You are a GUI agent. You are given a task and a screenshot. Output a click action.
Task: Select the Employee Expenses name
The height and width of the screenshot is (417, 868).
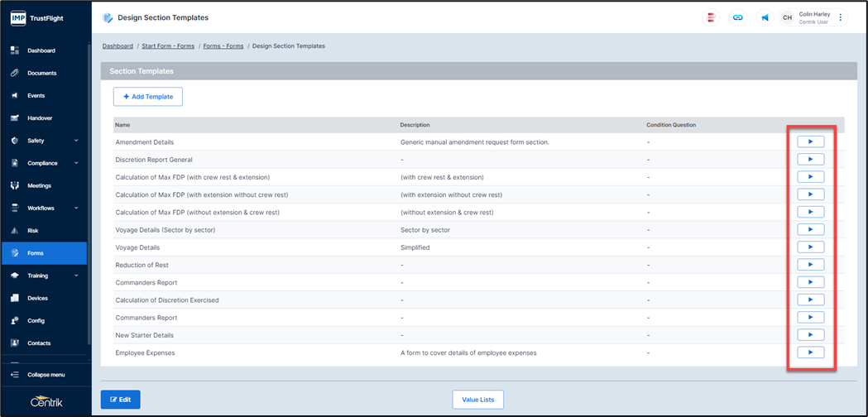145,352
